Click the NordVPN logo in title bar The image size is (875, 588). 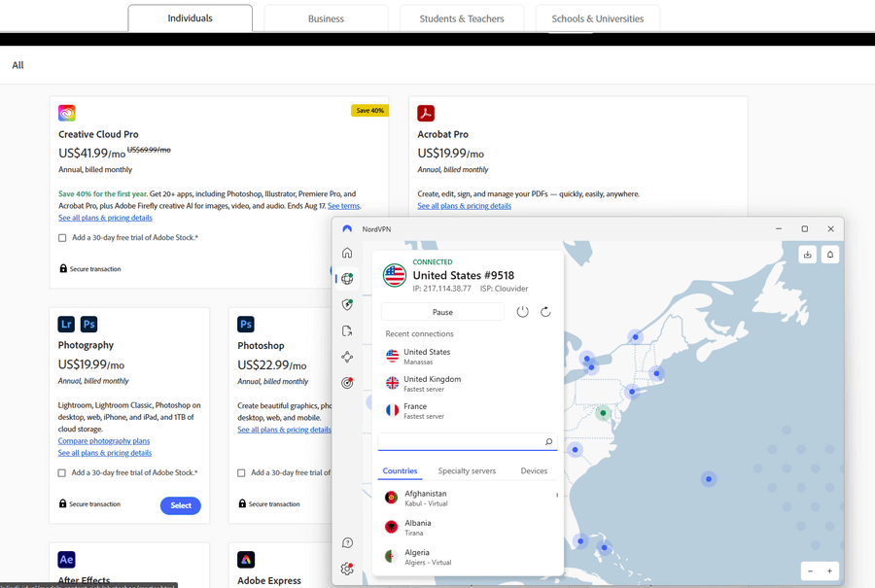tap(347, 228)
